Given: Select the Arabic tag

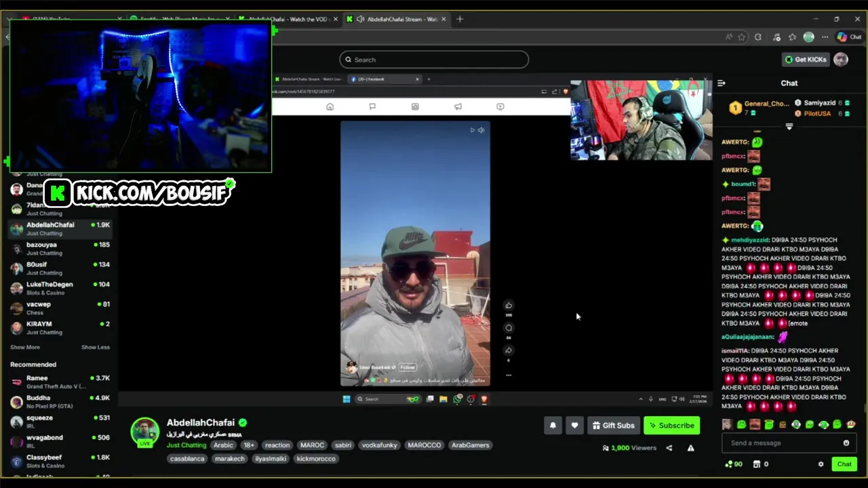Looking at the screenshot, I should click(223, 445).
